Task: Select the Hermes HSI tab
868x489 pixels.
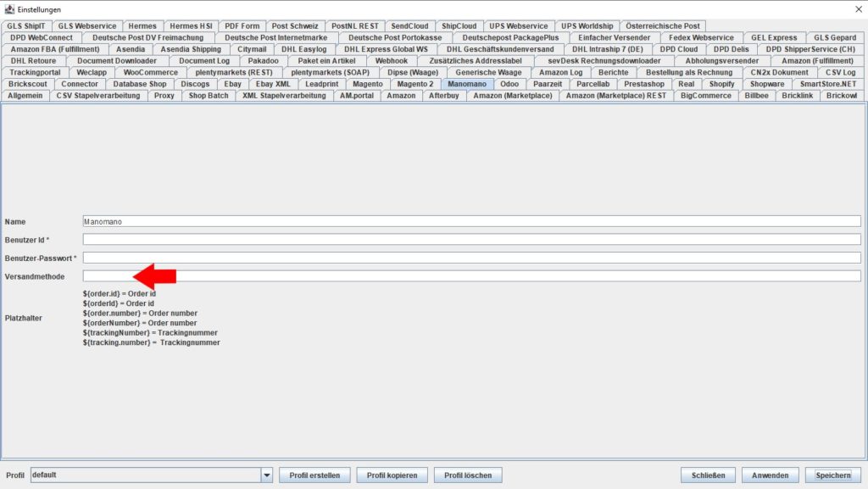Action: 191,26
